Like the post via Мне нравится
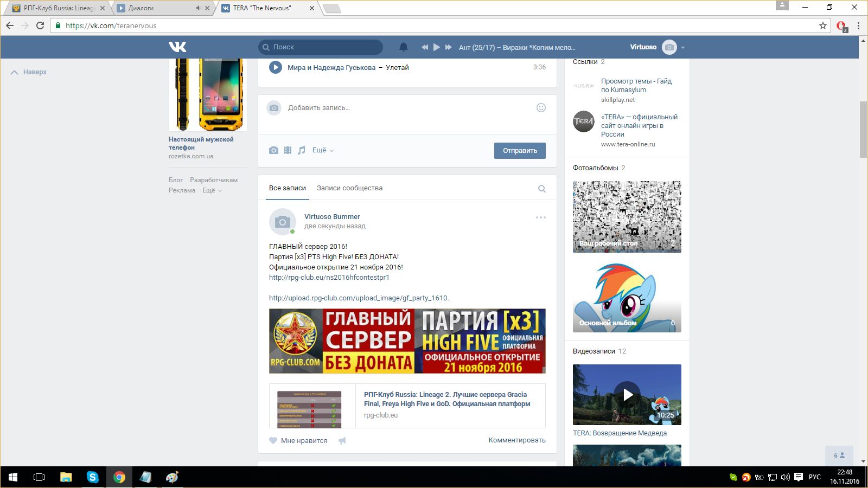Screen dimensions: 868x488 coord(298,441)
